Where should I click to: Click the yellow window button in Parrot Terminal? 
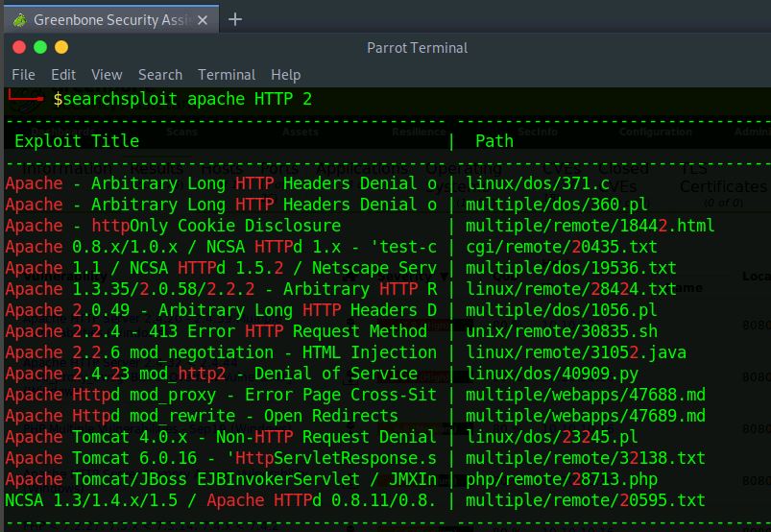61,47
